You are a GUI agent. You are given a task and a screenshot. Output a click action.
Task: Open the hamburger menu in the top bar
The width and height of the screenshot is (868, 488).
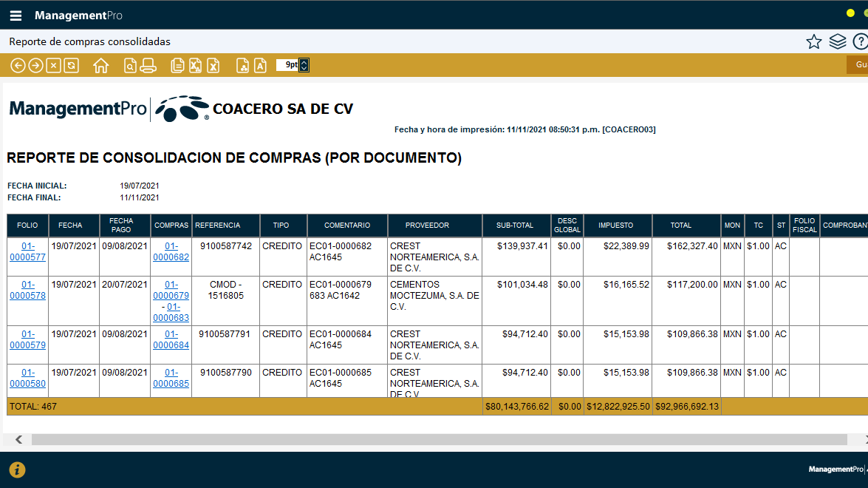(16, 14)
